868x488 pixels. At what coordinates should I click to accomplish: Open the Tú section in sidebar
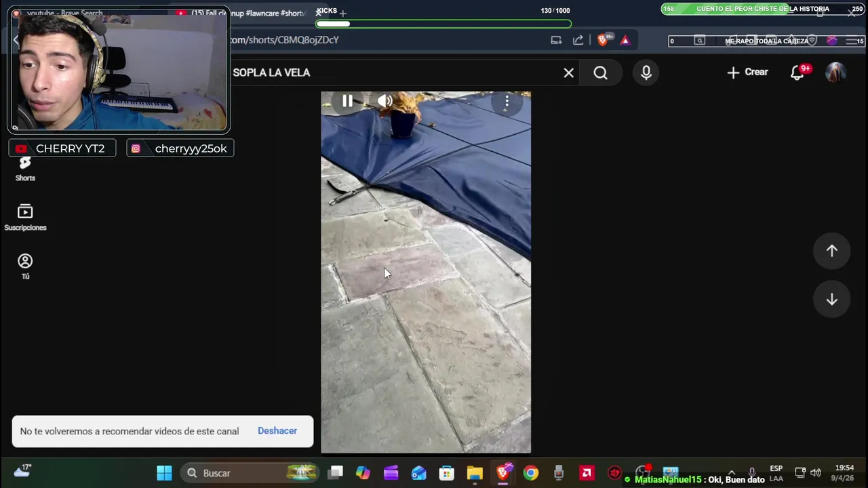click(x=25, y=266)
